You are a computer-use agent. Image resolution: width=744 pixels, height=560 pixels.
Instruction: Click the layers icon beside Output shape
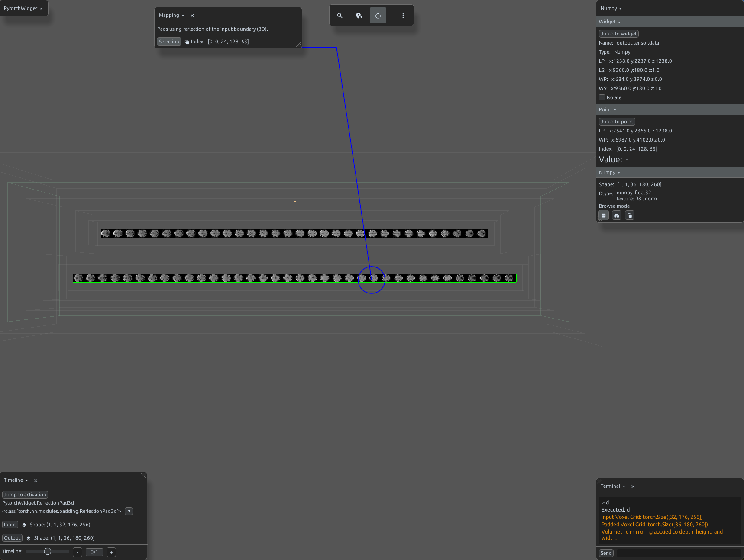pyautogui.click(x=29, y=538)
